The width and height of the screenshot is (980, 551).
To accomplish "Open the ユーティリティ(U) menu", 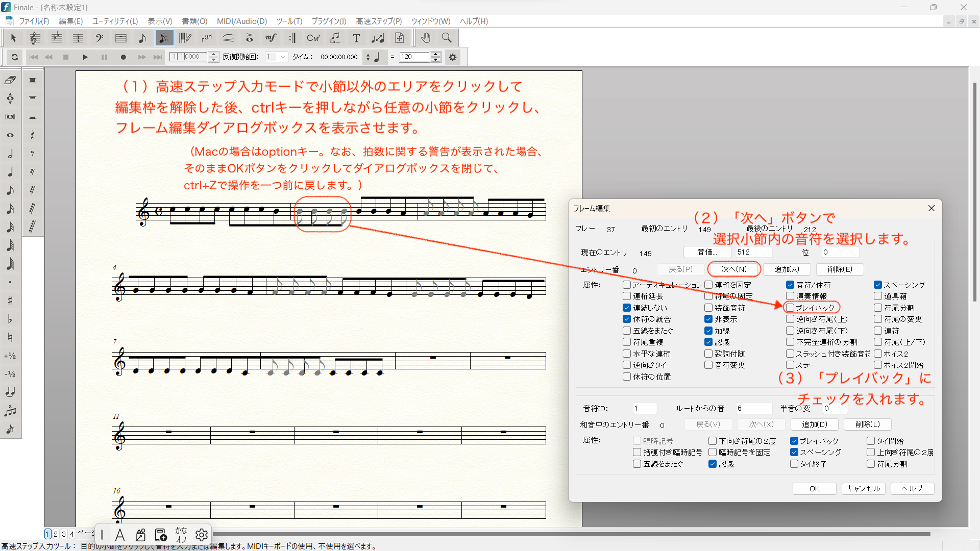I will [x=115, y=21].
